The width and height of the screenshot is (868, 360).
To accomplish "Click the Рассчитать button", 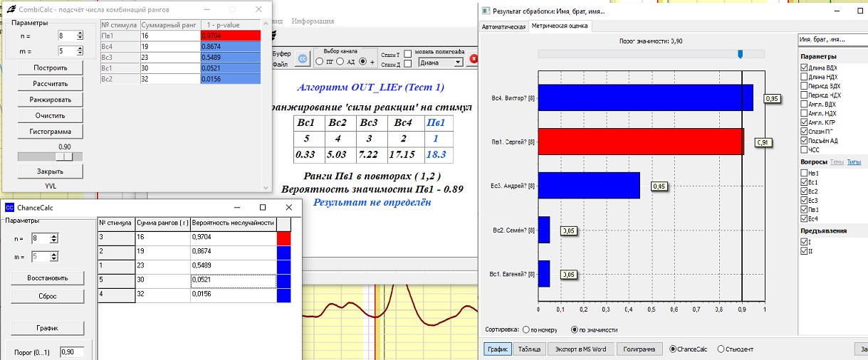I will (x=51, y=84).
